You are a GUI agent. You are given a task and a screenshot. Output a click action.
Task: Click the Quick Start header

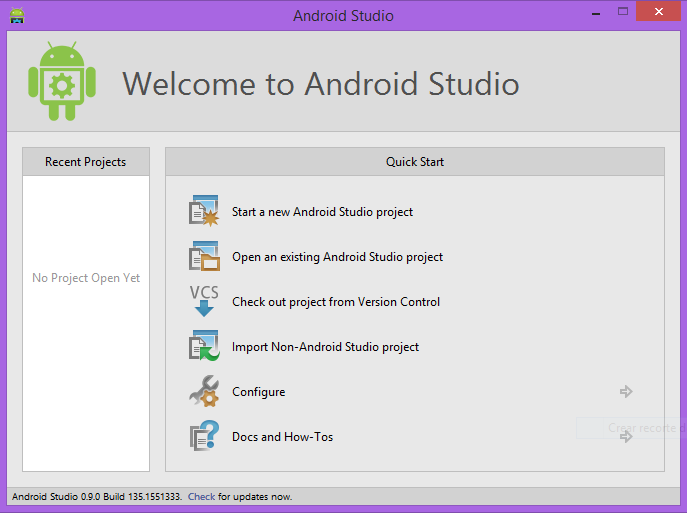(x=414, y=162)
